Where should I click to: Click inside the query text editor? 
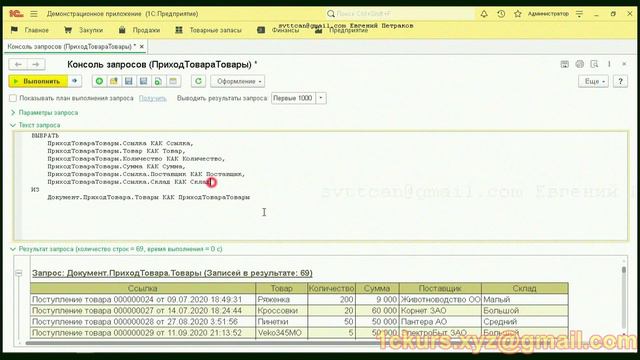point(321,186)
